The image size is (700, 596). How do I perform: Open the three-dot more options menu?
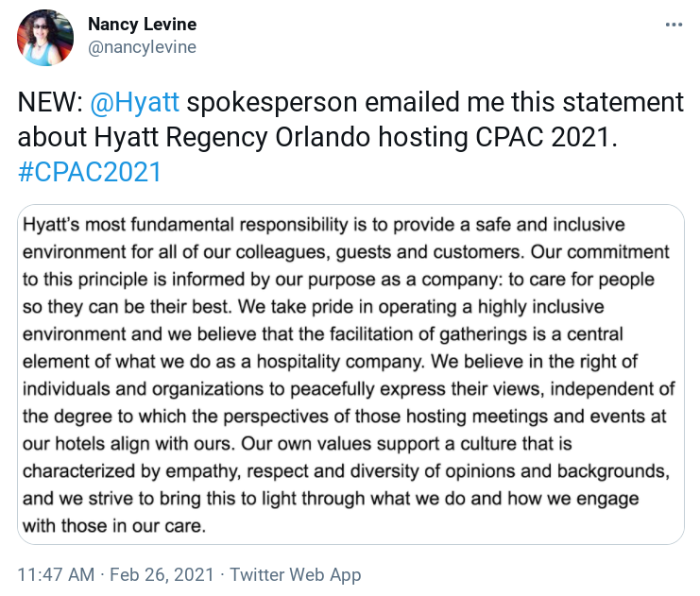pyautogui.click(x=674, y=25)
